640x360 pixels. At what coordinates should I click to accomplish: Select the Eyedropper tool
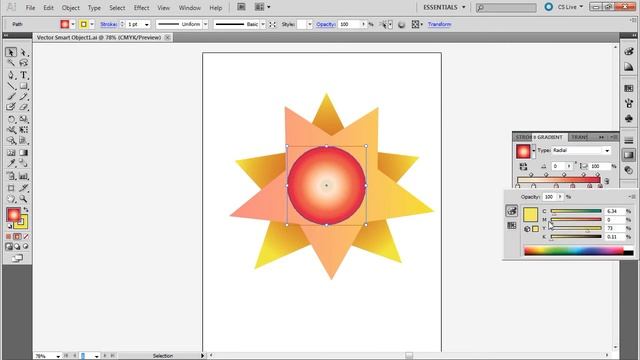(11, 164)
